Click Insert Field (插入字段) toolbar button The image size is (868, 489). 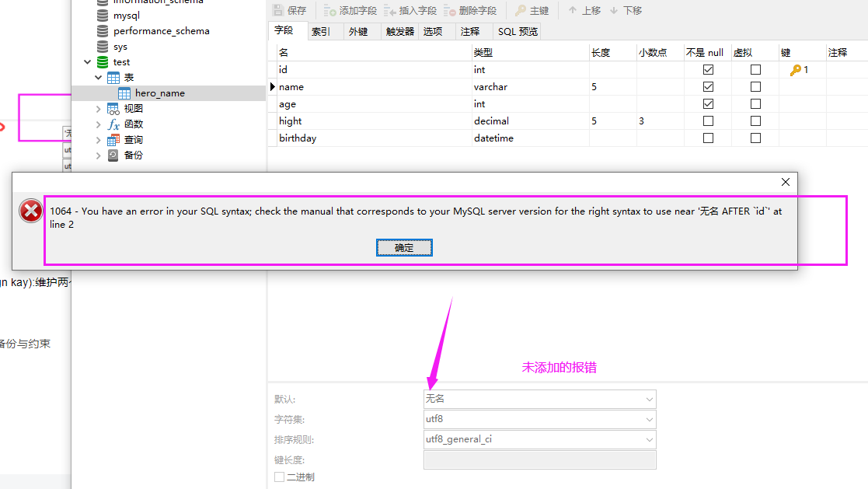point(410,11)
